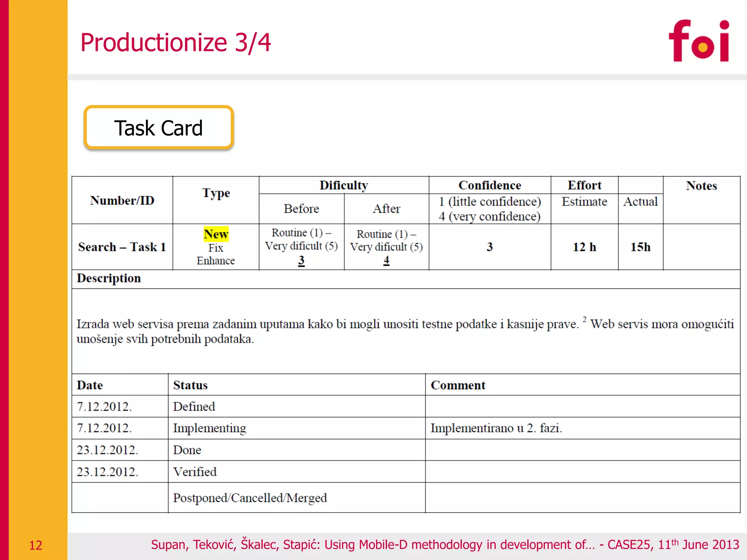Image resolution: width=747 pixels, height=560 pixels.
Task: Click underlined difficulty value 3
Action: point(301,260)
